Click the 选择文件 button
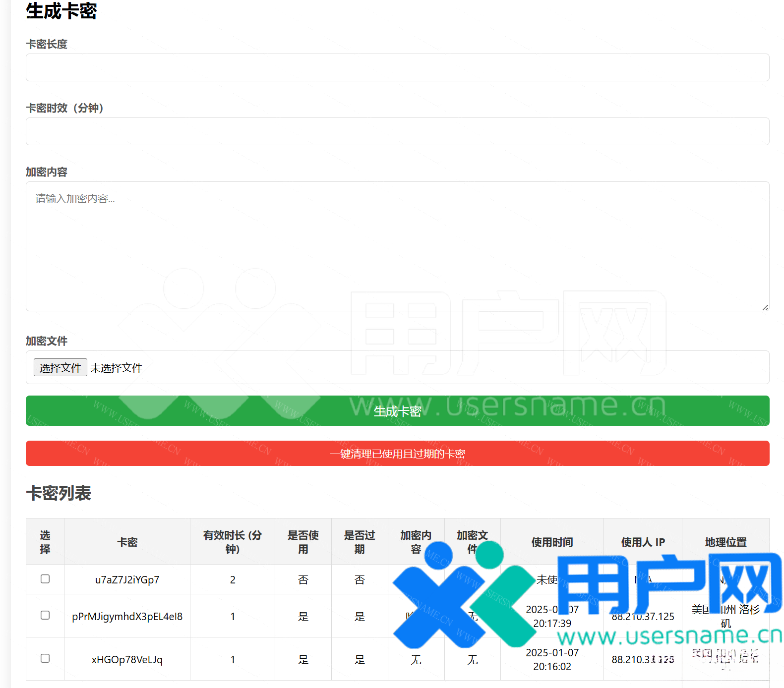 pos(60,368)
